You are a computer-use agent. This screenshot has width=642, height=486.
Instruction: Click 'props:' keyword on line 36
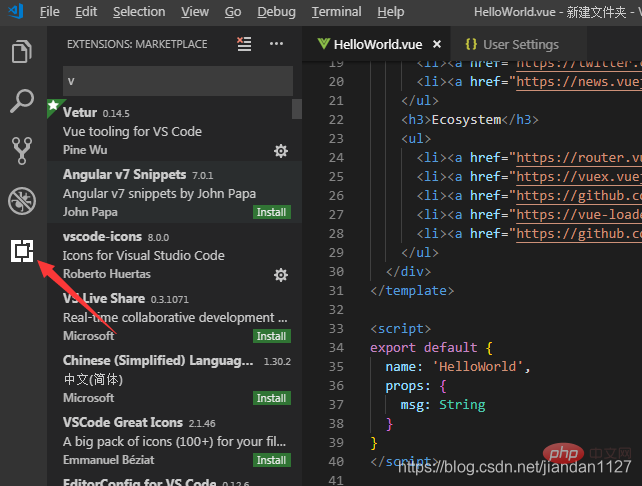(408, 386)
